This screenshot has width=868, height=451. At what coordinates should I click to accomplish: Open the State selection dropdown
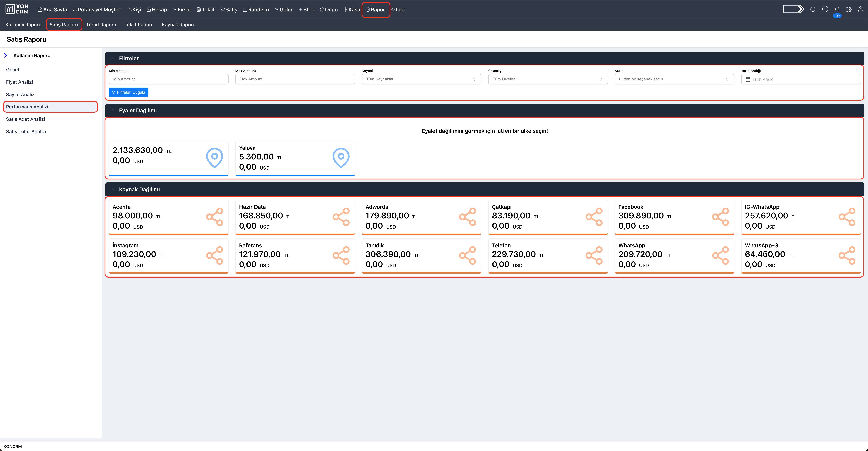(x=674, y=79)
